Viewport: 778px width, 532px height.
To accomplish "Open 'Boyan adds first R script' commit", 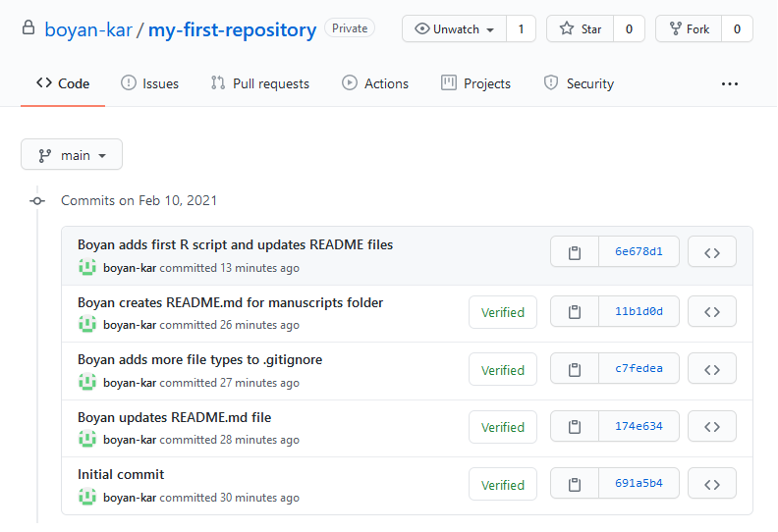I will [x=235, y=245].
